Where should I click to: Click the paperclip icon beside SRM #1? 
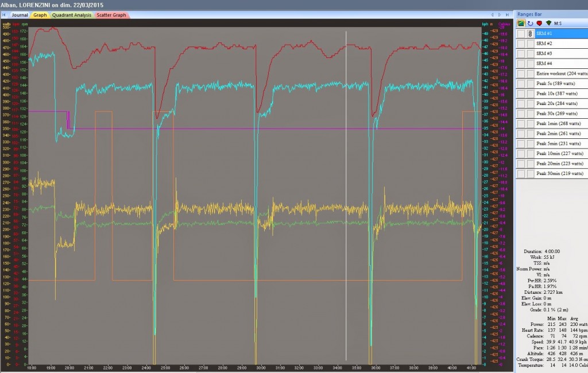coord(529,34)
